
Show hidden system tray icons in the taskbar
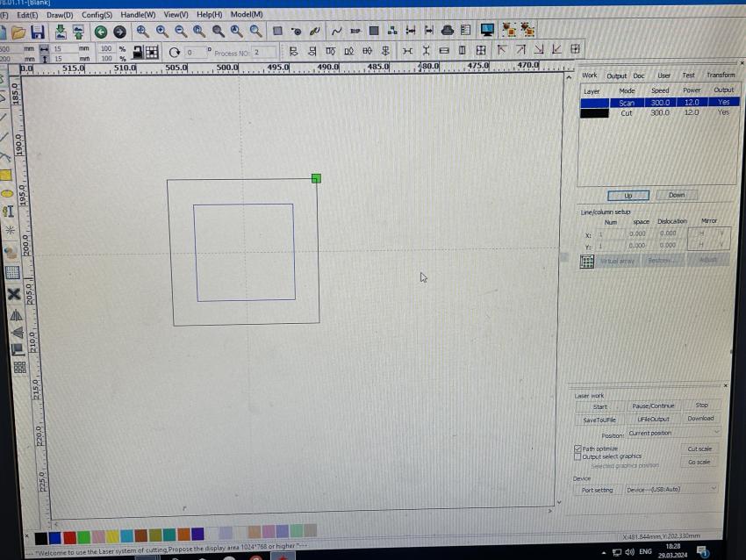coord(605,551)
